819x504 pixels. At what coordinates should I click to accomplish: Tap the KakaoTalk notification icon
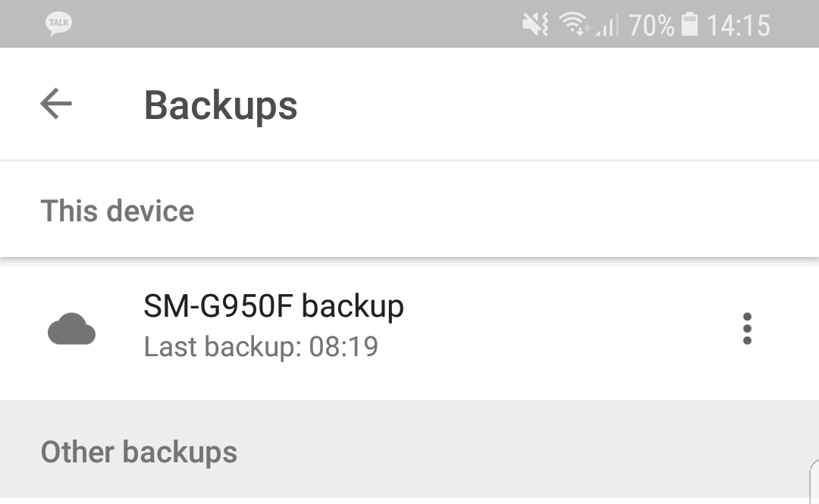[58, 23]
